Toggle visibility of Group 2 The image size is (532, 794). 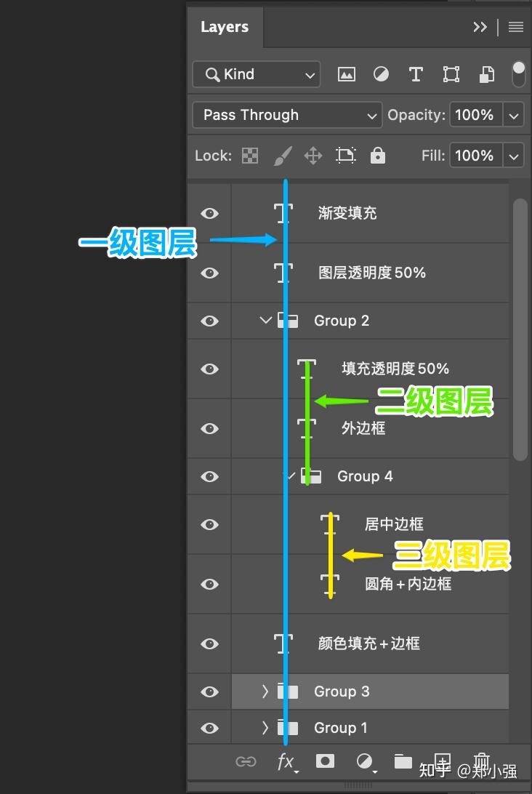pos(209,321)
